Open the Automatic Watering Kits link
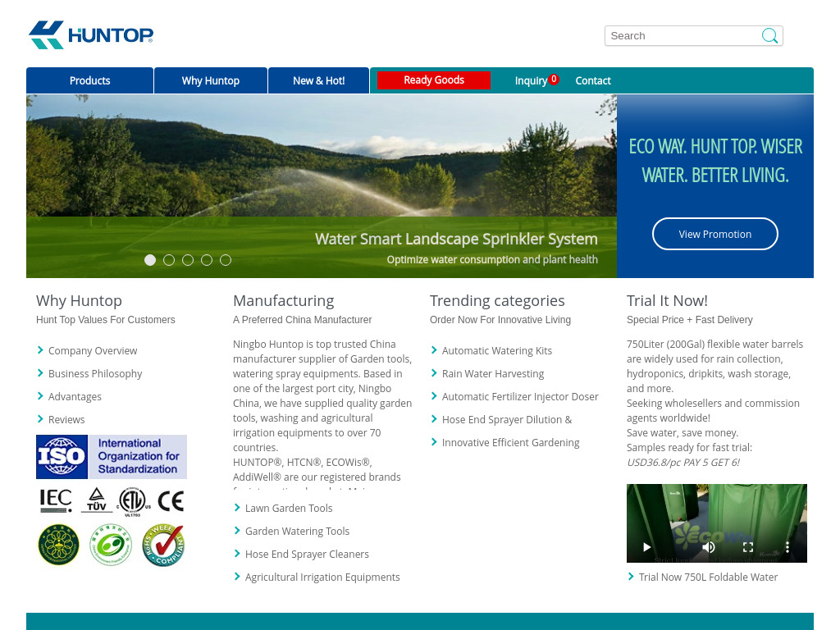Image resolution: width=840 pixels, height=630 pixels. (x=496, y=351)
